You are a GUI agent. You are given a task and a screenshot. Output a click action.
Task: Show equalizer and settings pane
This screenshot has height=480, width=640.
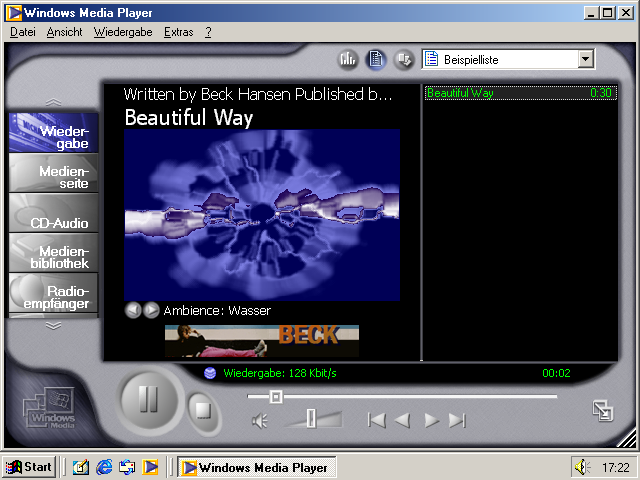348,60
